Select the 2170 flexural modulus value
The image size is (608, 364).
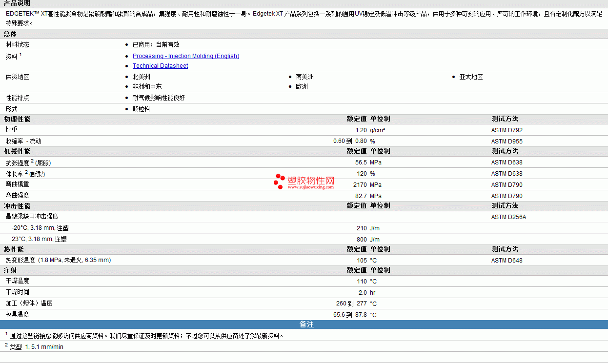click(360, 185)
